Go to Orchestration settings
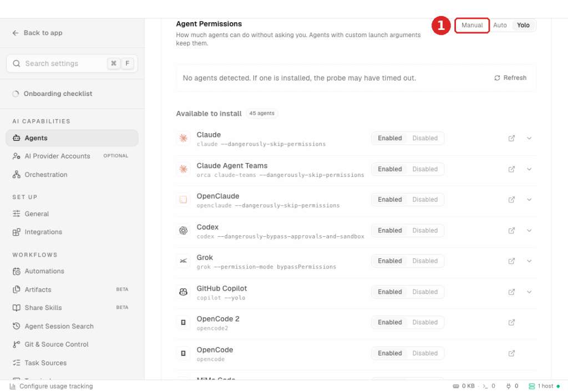The width and height of the screenshot is (568, 392). [x=72, y=175]
